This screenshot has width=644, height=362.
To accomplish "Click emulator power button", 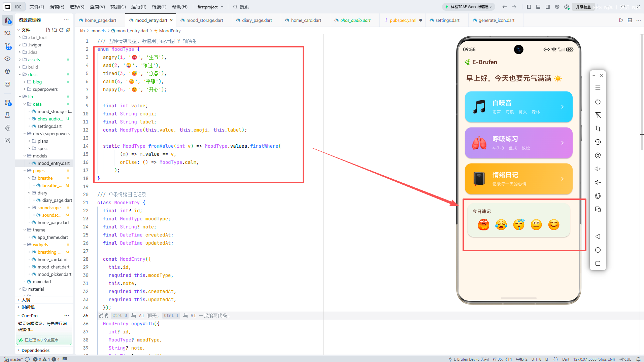I will pos(598,102).
